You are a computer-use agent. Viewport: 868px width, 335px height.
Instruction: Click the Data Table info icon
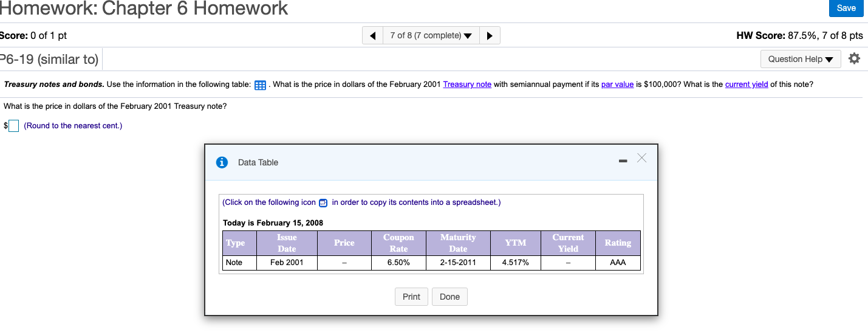pyautogui.click(x=222, y=162)
